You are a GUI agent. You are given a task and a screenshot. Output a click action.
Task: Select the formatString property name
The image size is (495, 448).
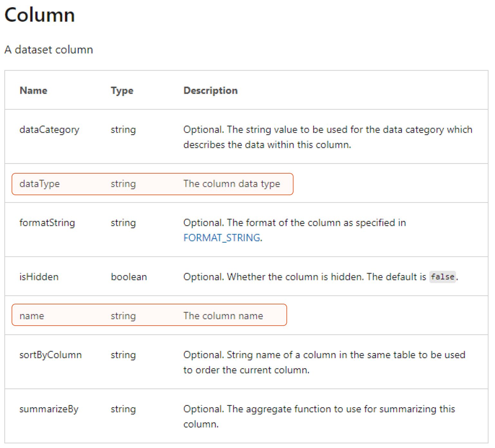tap(47, 223)
